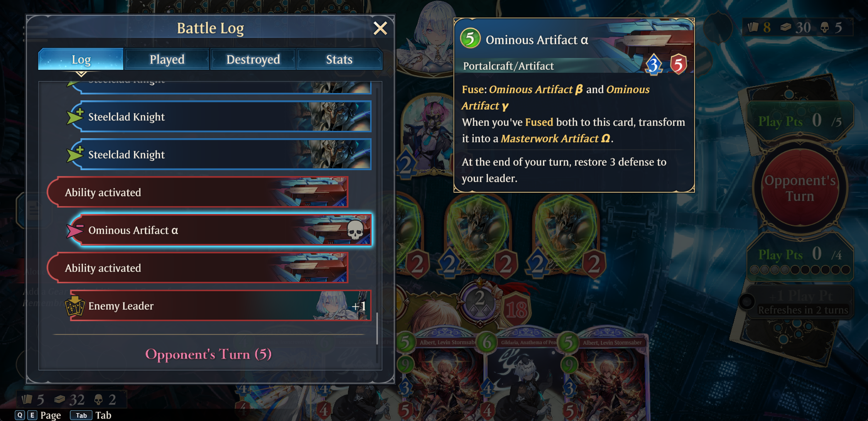Click the blue attack 3 icon on the card detail

(x=653, y=65)
